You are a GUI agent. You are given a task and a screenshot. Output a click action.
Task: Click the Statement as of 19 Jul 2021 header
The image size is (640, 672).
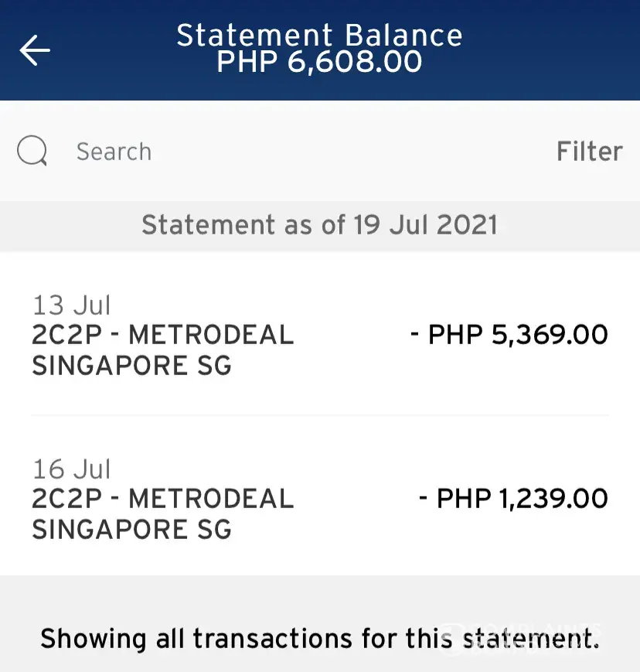pyautogui.click(x=319, y=225)
